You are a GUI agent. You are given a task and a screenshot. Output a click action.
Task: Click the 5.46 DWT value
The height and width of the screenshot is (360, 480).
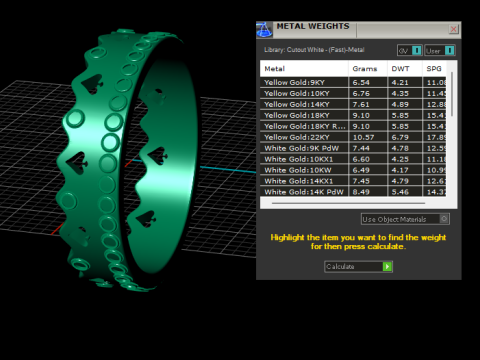tap(400, 192)
